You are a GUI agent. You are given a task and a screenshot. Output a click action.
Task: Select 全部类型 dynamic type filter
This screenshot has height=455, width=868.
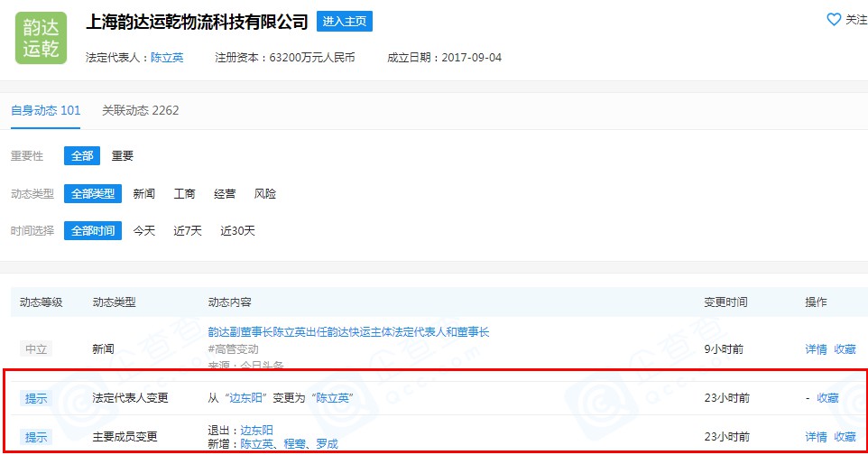(93, 193)
